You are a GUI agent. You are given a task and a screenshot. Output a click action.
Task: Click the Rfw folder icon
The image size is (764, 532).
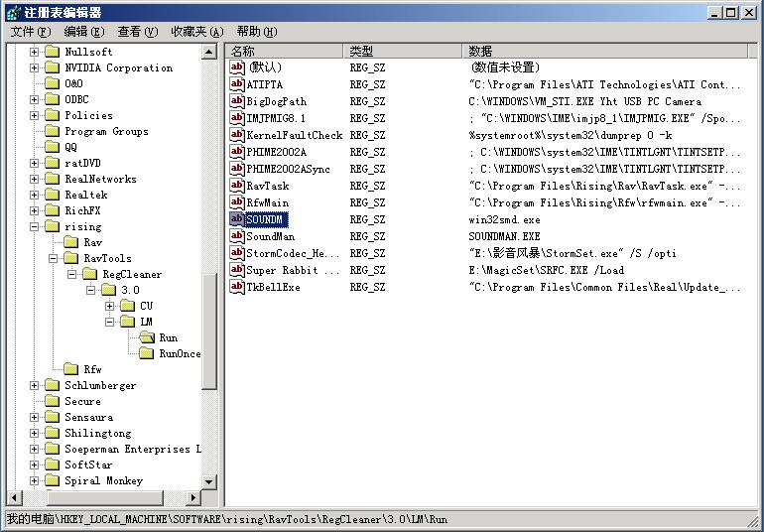coord(71,369)
